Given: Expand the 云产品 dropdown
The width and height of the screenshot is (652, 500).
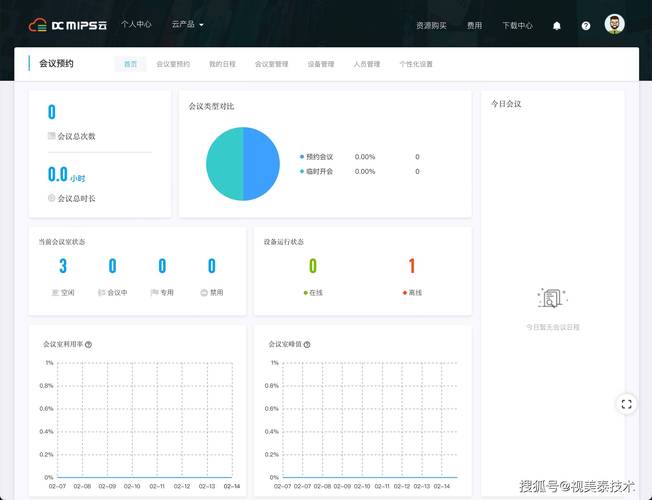Looking at the screenshot, I should click(x=188, y=25).
